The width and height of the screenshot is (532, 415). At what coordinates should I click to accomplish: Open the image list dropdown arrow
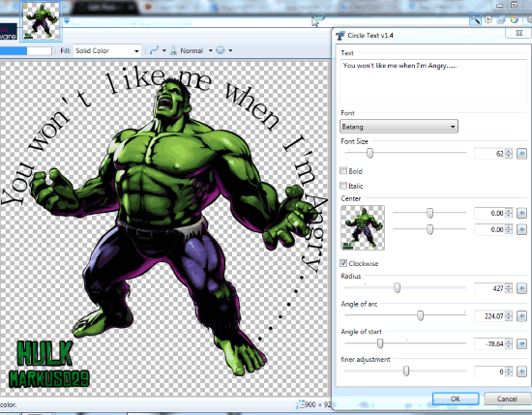pyautogui.click(x=67, y=21)
